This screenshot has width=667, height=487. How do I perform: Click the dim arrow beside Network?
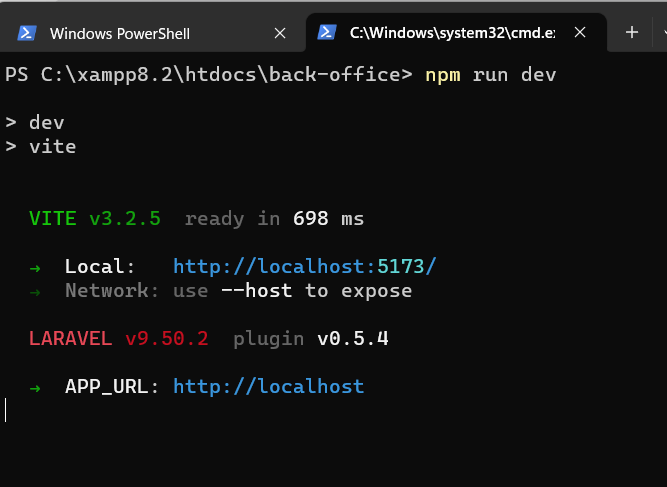tap(35, 292)
